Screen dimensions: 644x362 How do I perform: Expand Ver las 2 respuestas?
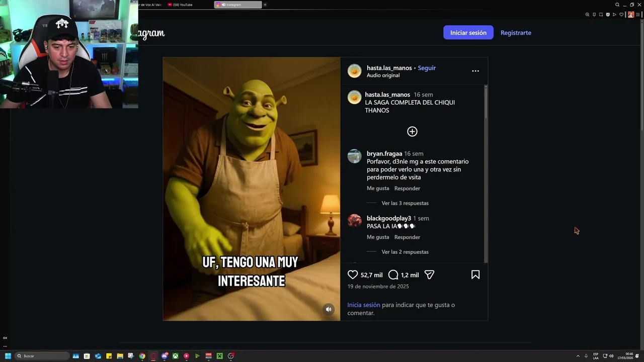click(405, 252)
